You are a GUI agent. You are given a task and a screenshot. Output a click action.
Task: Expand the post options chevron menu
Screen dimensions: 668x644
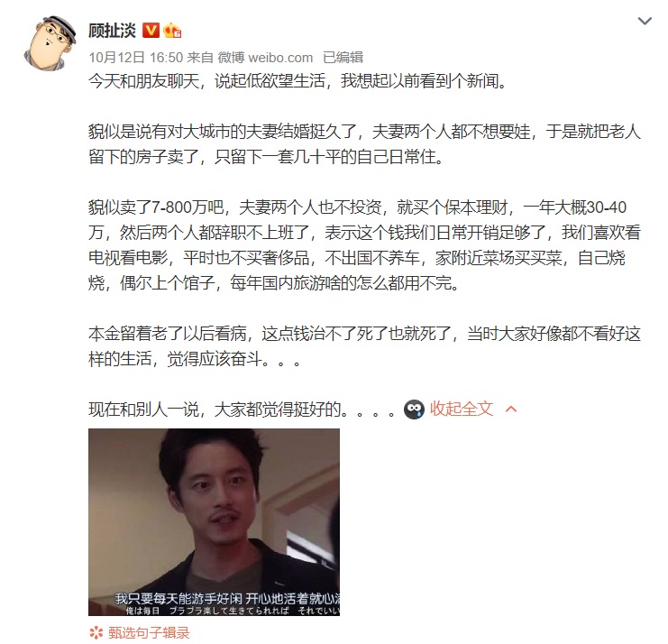645,21
